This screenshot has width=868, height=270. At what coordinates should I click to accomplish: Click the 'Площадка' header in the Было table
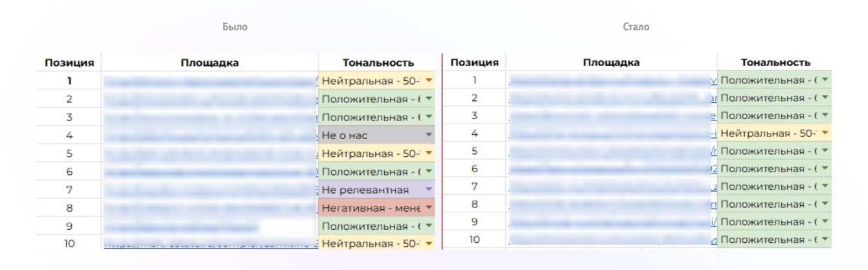coord(210,63)
